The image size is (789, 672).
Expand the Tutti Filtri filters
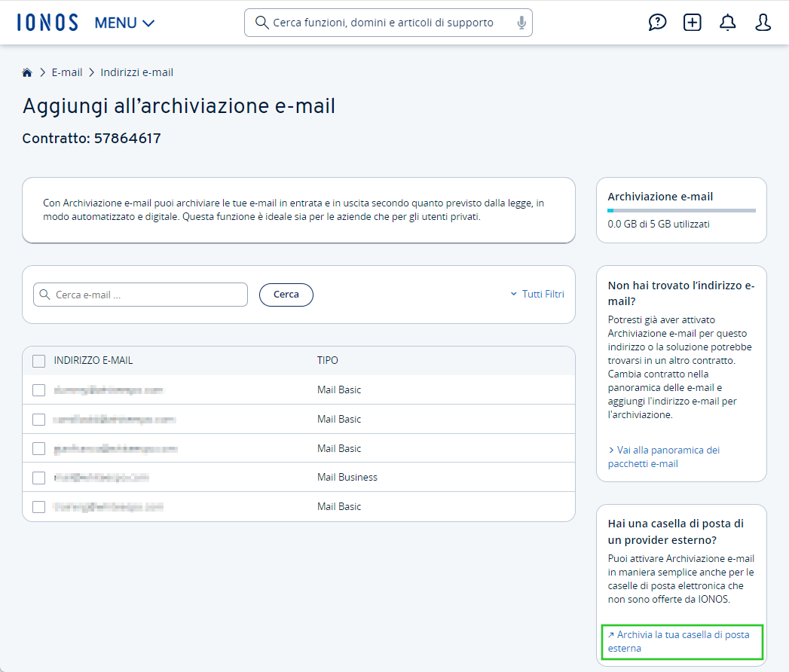coord(537,295)
